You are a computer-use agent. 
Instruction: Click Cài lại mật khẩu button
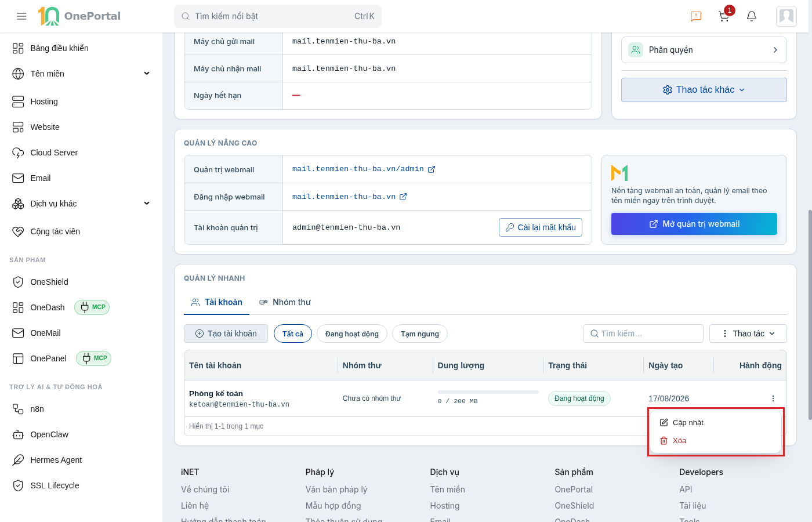tap(541, 227)
